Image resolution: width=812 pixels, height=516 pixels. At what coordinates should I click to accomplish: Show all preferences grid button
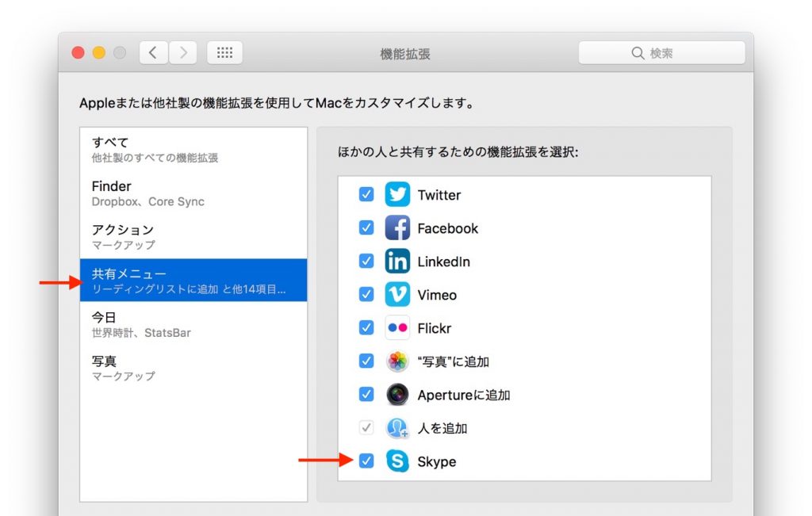(224, 53)
